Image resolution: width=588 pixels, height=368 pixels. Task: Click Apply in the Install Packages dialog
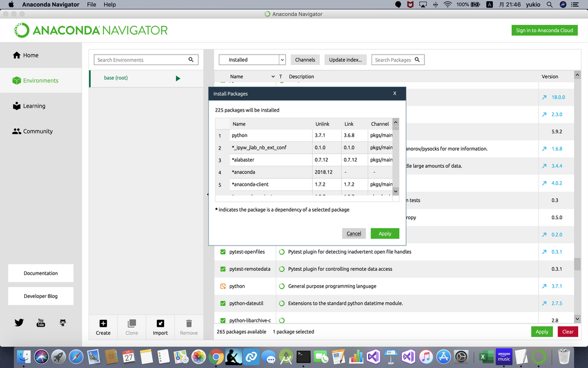(385, 233)
